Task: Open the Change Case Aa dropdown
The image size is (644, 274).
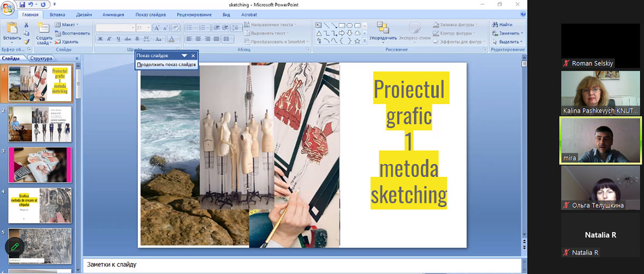Action: [x=159, y=39]
